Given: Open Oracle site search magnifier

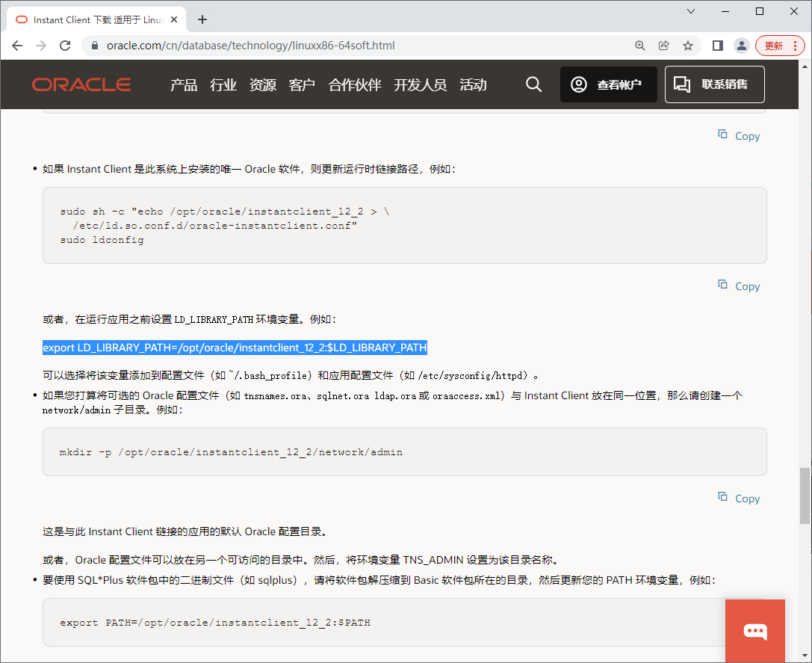Looking at the screenshot, I should click(x=533, y=84).
